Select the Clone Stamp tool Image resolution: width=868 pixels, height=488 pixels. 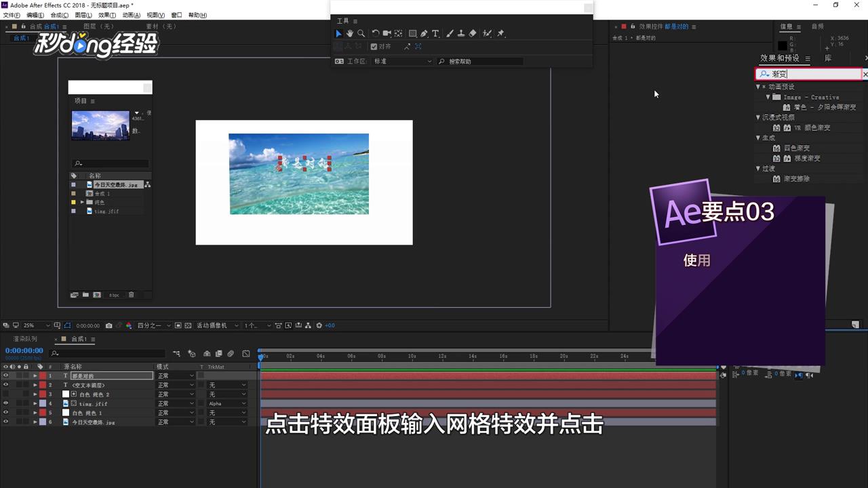point(461,33)
